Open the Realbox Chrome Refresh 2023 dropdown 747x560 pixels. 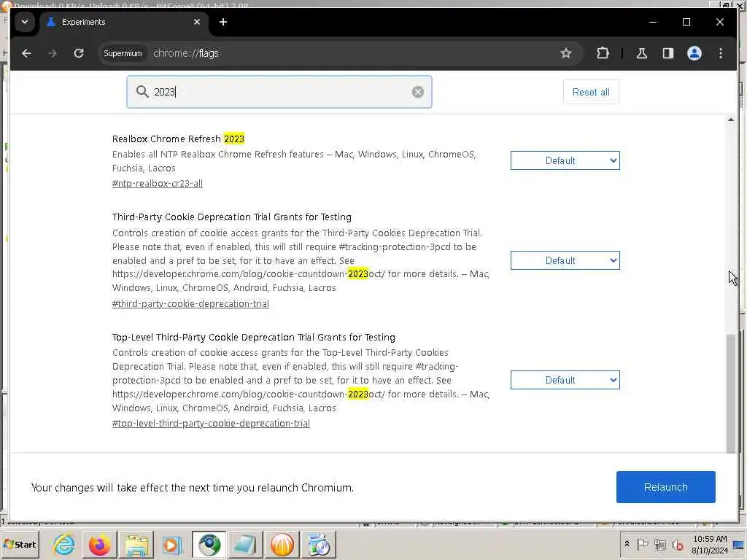565,160
